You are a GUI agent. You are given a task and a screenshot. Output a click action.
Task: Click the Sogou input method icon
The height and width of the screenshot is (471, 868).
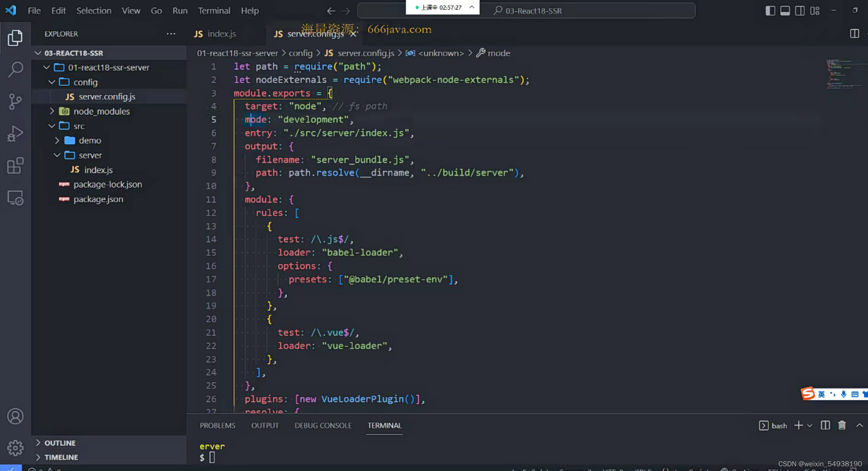808,394
